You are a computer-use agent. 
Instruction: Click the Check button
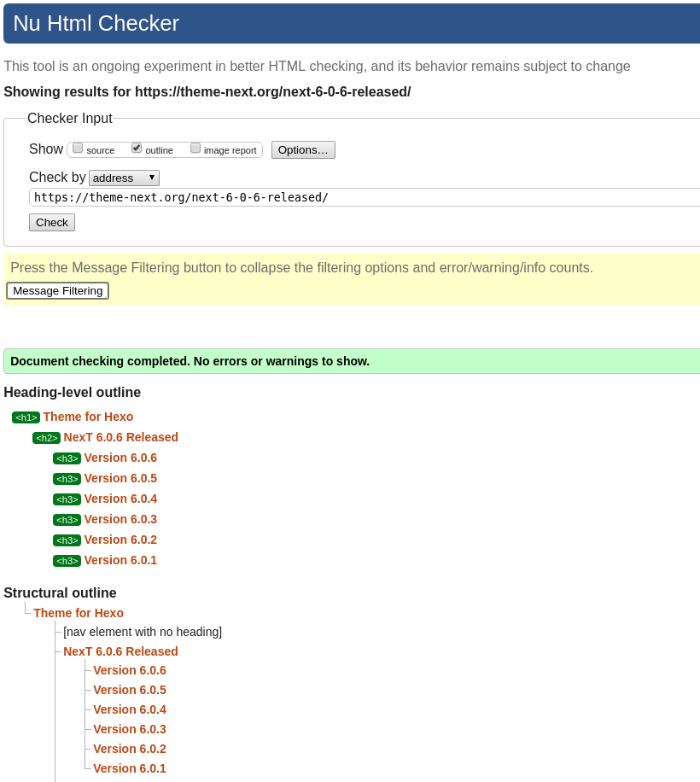coord(52,223)
